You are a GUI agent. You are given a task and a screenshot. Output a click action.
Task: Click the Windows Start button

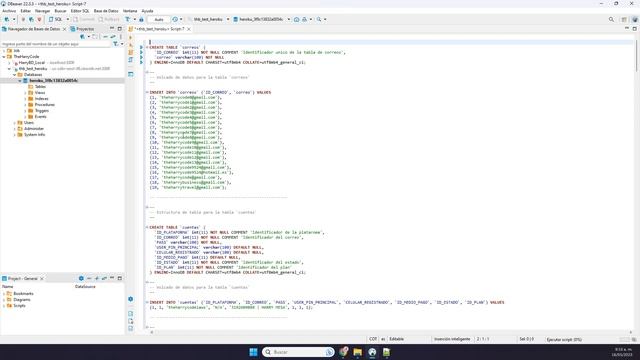tap(253, 352)
